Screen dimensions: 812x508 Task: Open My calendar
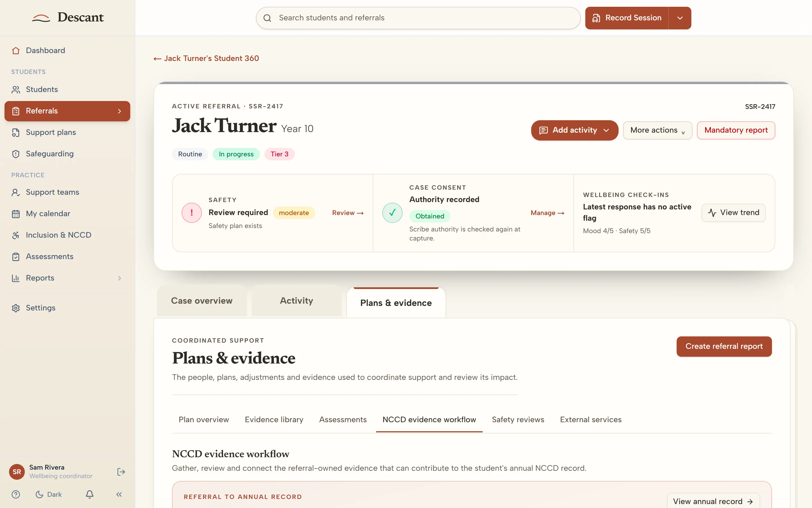pos(67,214)
